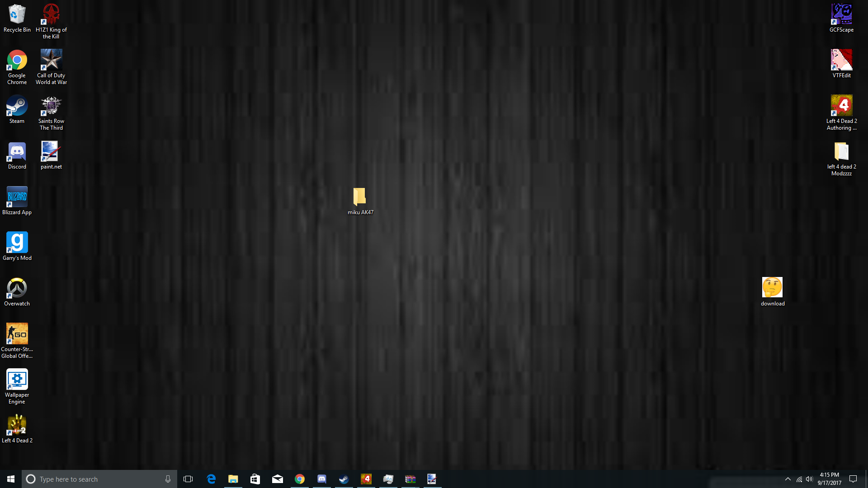Open the Action Center notifications panel

853,479
